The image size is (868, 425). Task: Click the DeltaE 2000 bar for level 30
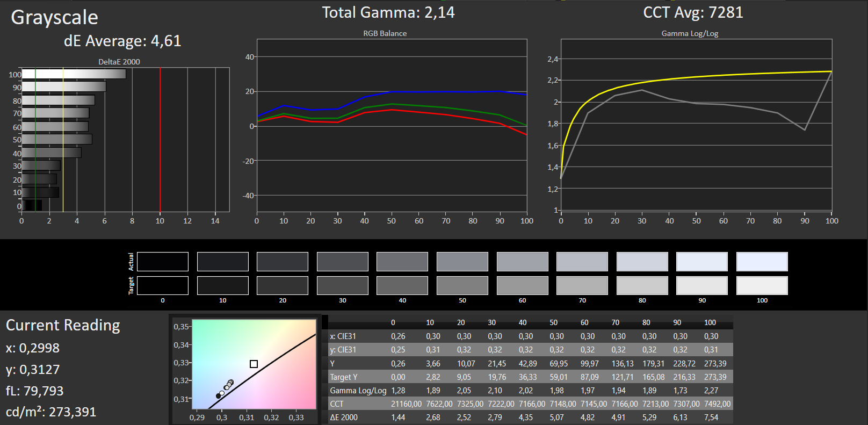(41, 166)
